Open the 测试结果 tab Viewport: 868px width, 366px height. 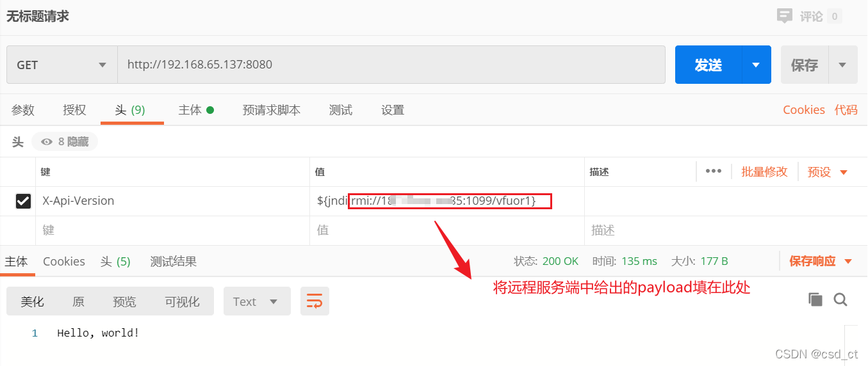[x=174, y=261]
